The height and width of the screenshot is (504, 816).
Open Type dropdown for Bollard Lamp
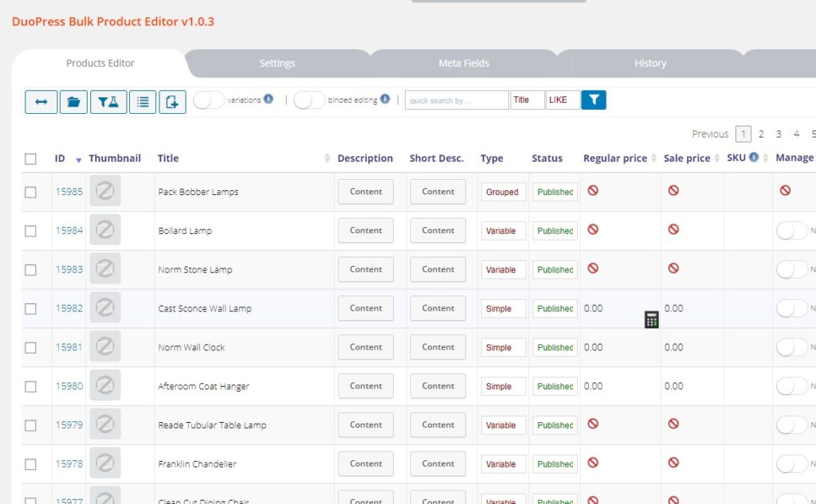(x=504, y=231)
